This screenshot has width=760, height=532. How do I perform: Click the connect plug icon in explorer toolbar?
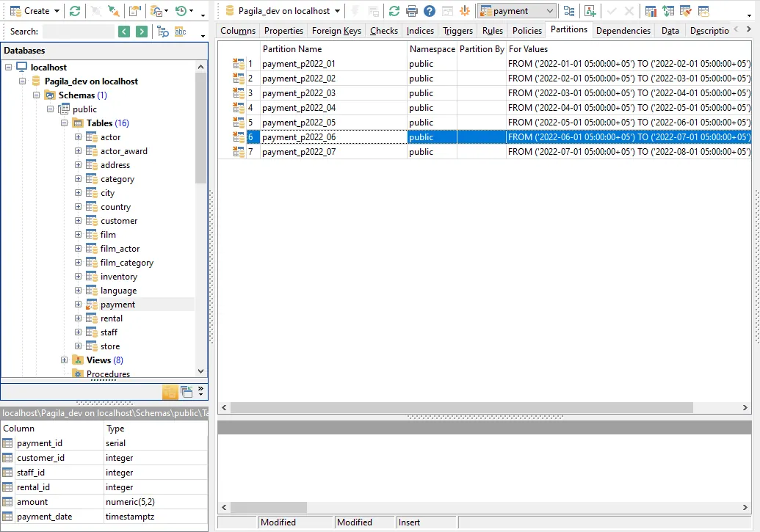pyautogui.click(x=114, y=11)
